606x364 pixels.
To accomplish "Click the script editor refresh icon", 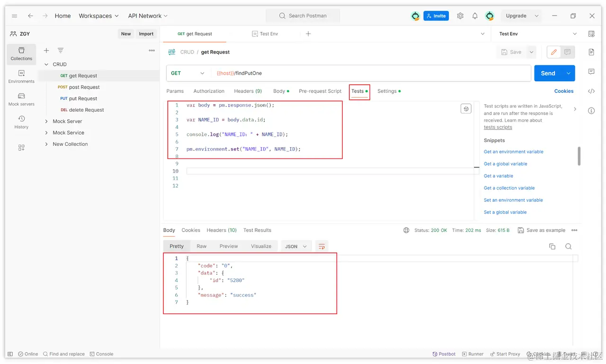I will pos(466,109).
